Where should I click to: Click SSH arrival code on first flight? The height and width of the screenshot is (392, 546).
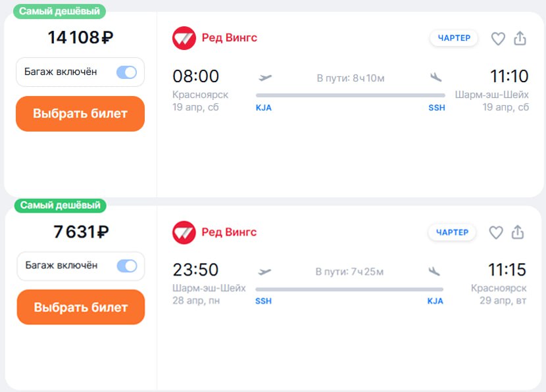(436, 108)
